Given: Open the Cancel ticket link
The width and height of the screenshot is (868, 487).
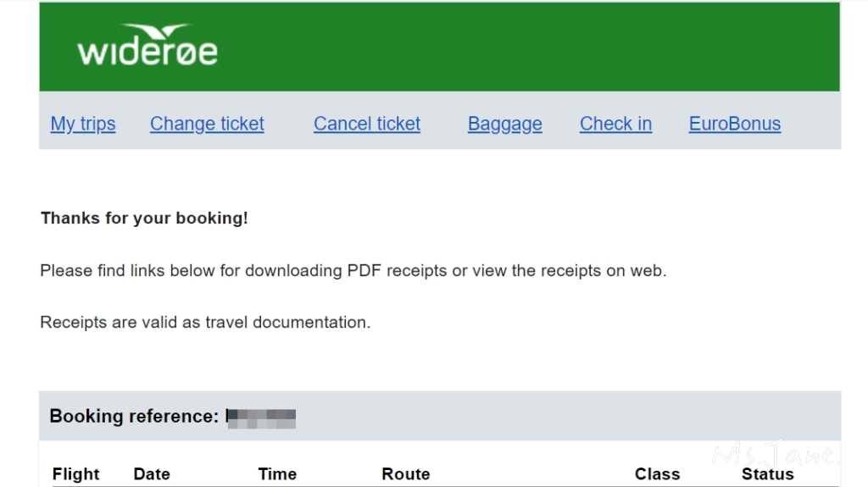Looking at the screenshot, I should click(367, 125).
